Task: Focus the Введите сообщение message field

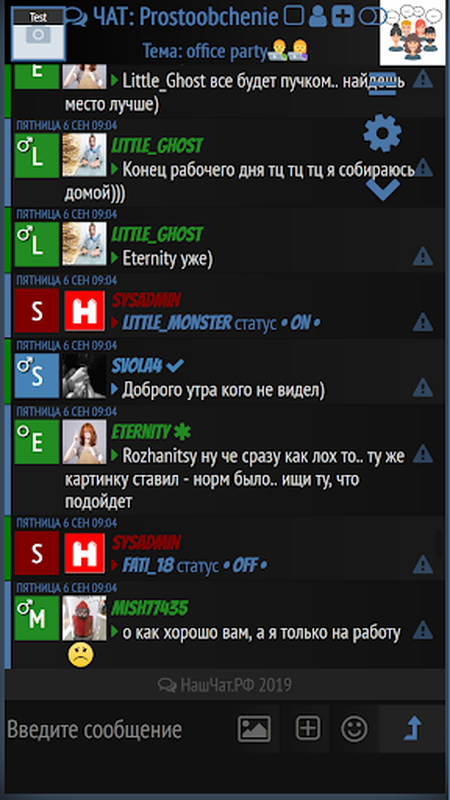Action: coord(117,729)
